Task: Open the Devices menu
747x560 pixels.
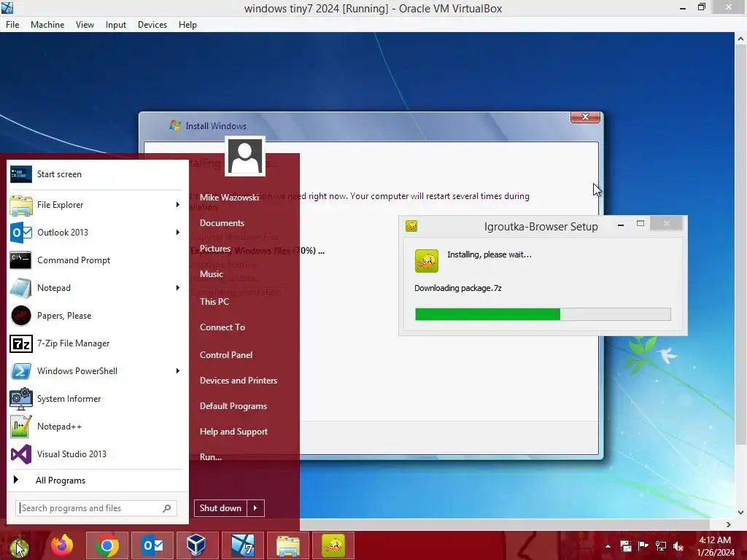Action: coord(152,25)
